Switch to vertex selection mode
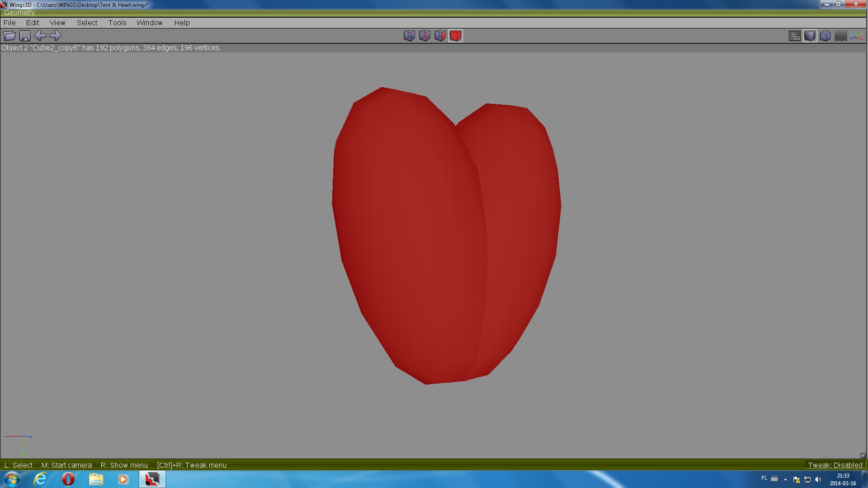The height and width of the screenshot is (488, 868). [409, 36]
